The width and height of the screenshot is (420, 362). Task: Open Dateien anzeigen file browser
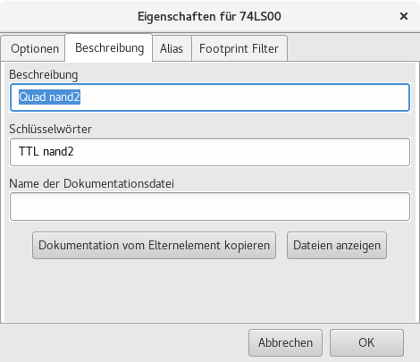(337, 245)
